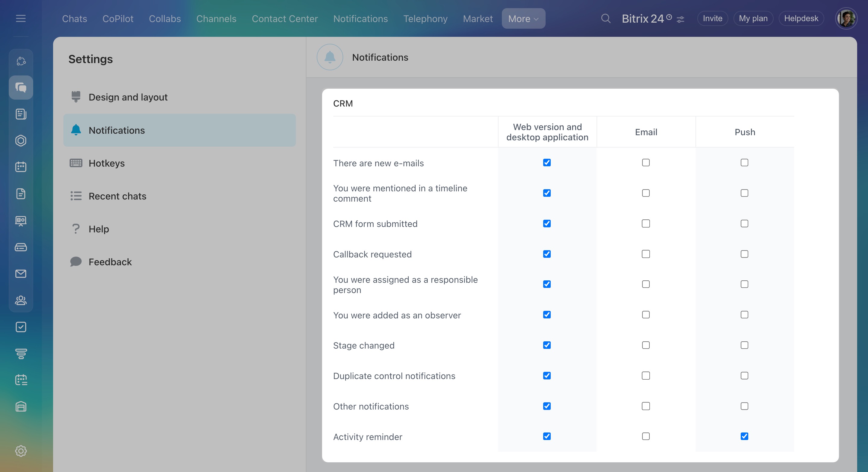
Task: Go to Contact Center tab
Action: [285, 18]
